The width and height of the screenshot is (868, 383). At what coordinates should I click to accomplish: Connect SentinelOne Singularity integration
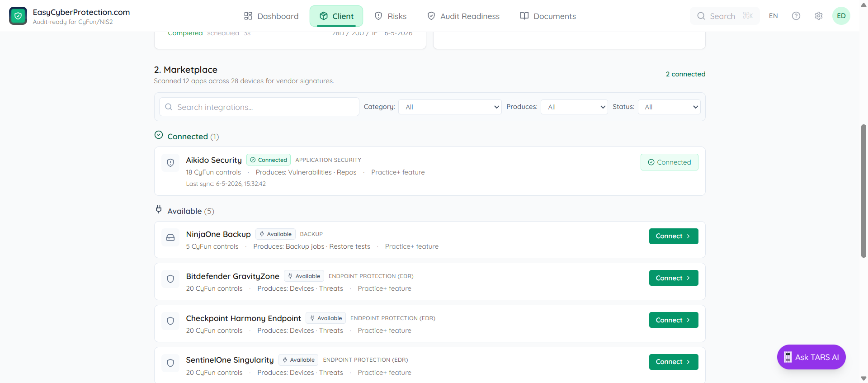[x=674, y=362]
